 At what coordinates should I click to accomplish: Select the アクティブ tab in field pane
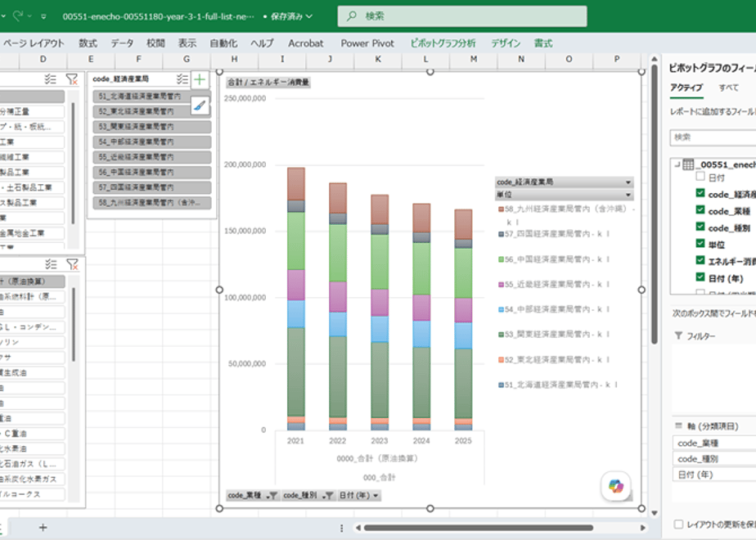(x=686, y=88)
